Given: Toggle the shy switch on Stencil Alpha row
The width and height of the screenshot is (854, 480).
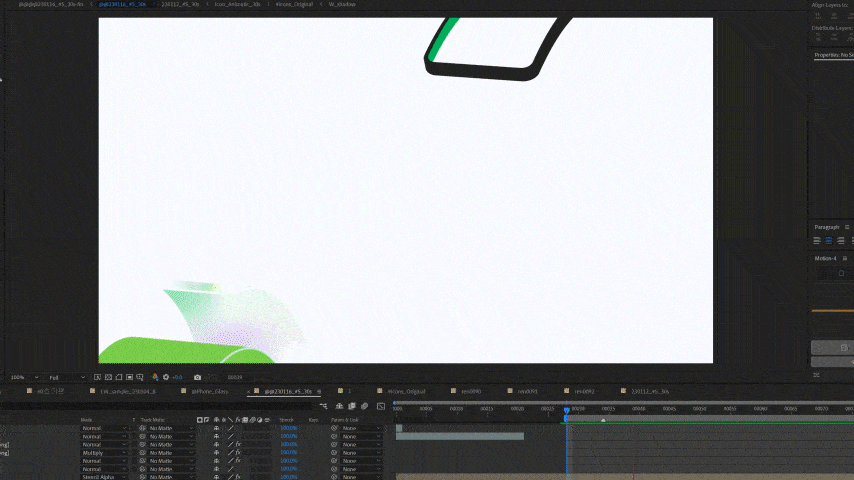Looking at the screenshot, I should pos(216,477).
